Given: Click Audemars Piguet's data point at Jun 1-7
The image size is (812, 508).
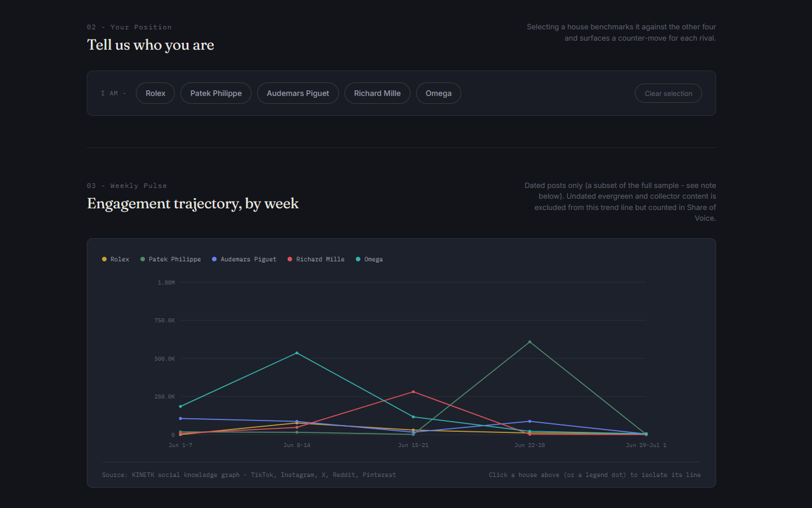Looking at the screenshot, I should point(180,418).
